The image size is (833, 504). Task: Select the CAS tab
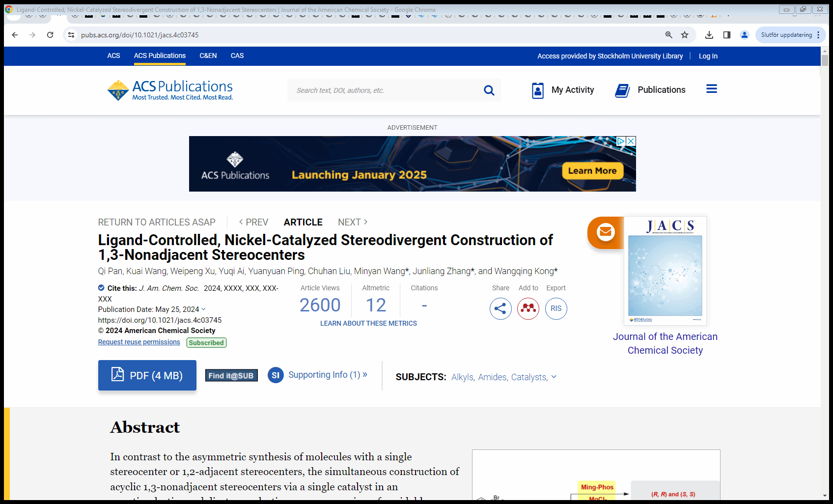pos(237,56)
